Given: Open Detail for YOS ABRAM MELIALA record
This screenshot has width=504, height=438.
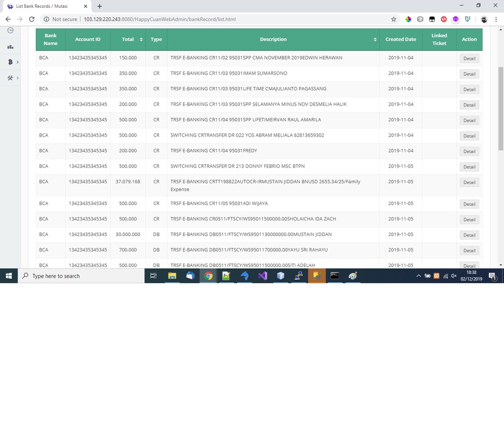Looking at the screenshot, I should (x=469, y=135).
